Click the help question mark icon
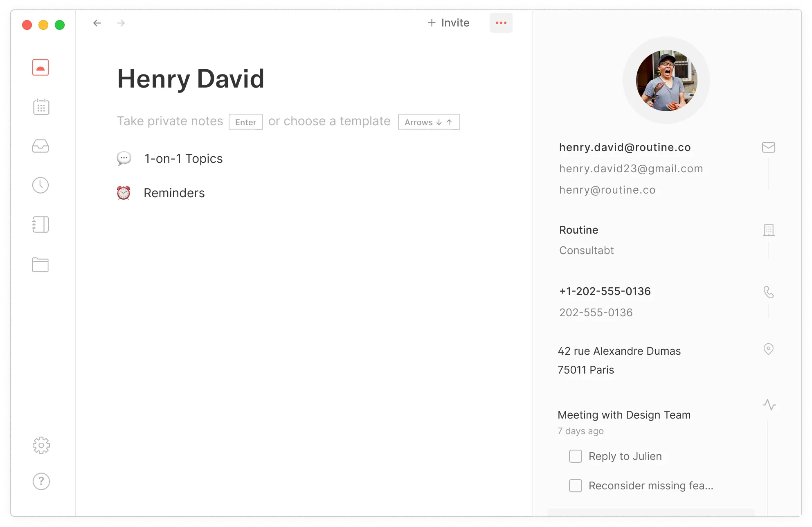Image resolution: width=812 pixels, height=527 pixels. (x=41, y=481)
